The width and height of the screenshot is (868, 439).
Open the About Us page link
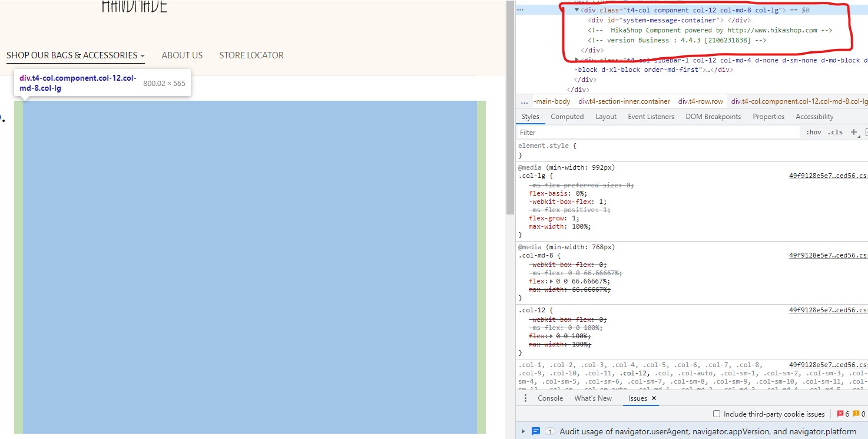(182, 55)
